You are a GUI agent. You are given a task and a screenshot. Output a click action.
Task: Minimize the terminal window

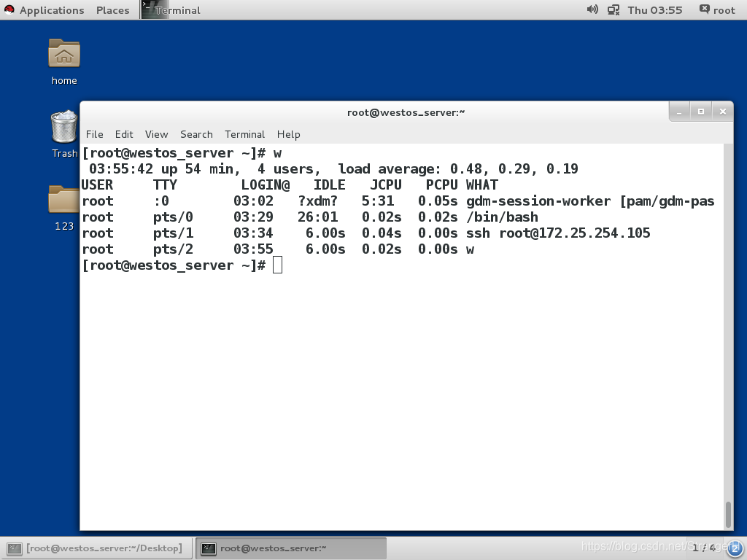(x=679, y=112)
